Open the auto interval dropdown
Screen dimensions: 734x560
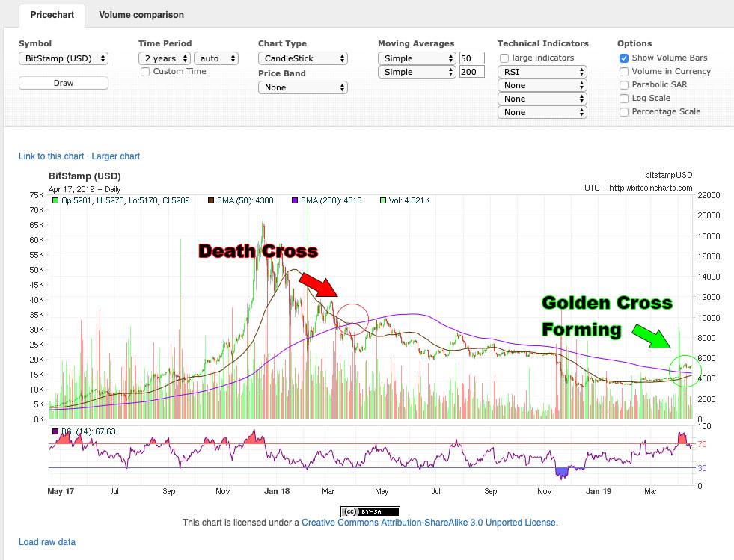(216, 58)
